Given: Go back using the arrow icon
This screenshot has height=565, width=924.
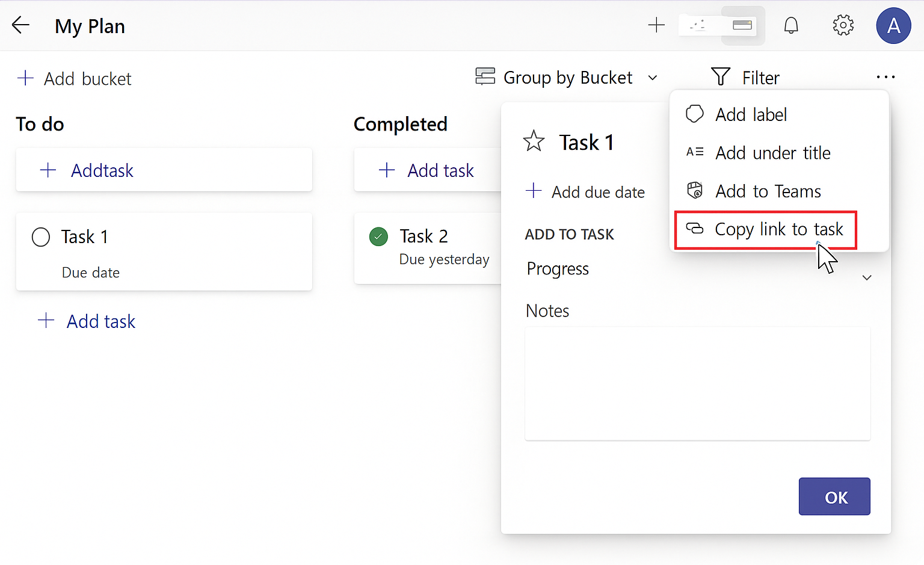Looking at the screenshot, I should coord(20,25).
